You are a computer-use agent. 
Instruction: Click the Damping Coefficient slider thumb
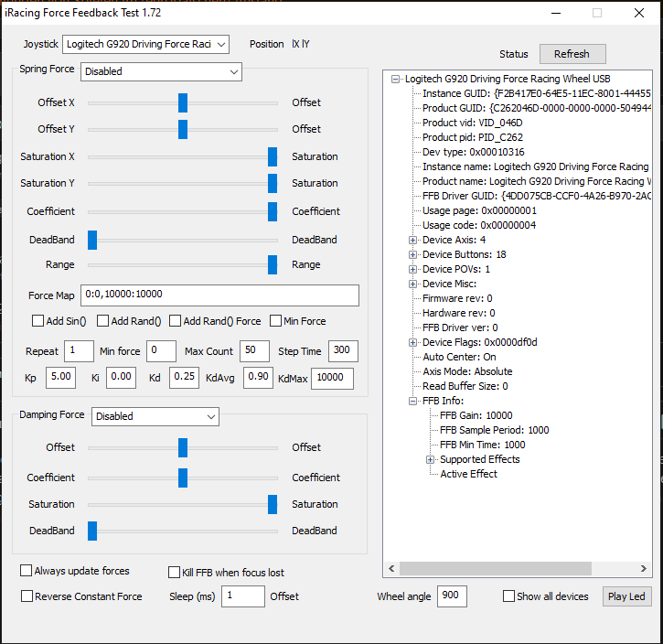coord(183,478)
